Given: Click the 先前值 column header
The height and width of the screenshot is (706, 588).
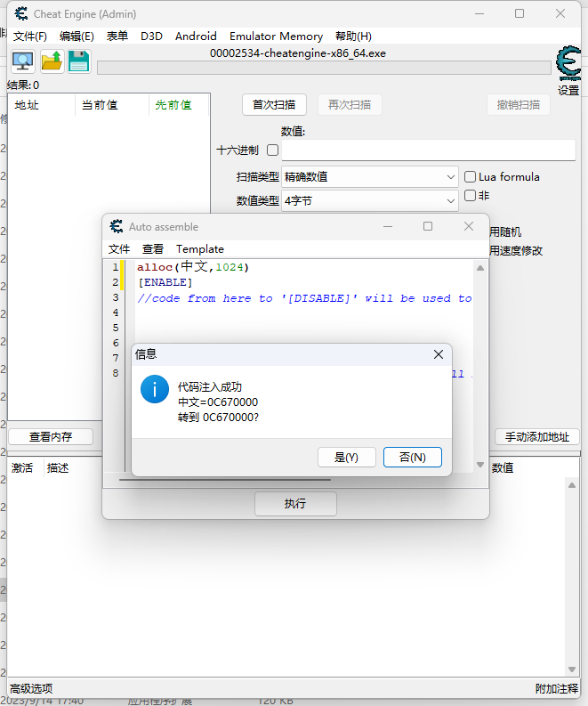Looking at the screenshot, I should (x=179, y=105).
